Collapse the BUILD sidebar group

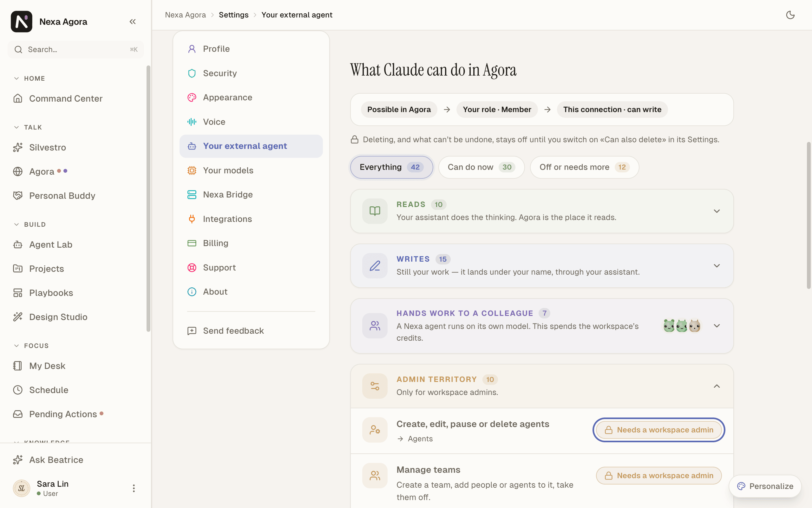(30, 224)
